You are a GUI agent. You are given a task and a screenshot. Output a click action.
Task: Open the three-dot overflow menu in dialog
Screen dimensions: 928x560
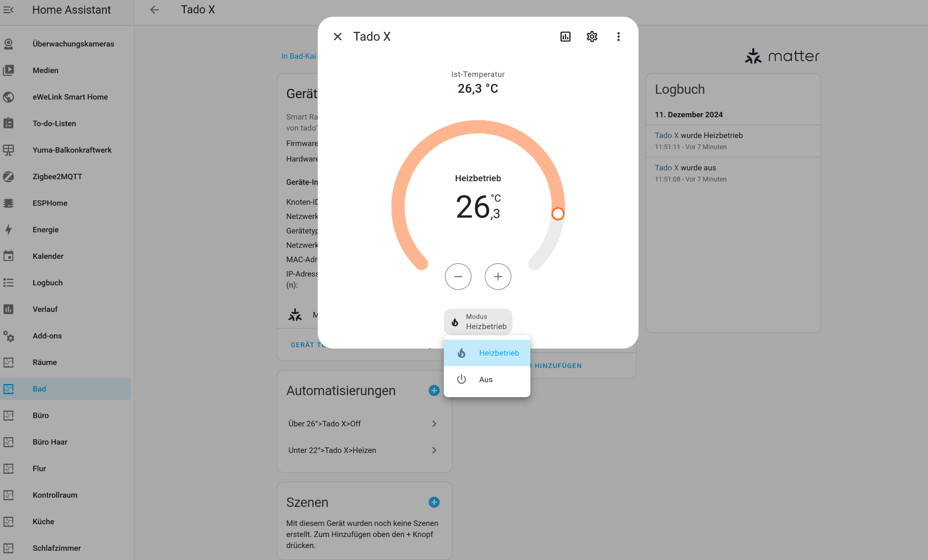(618, 37)
